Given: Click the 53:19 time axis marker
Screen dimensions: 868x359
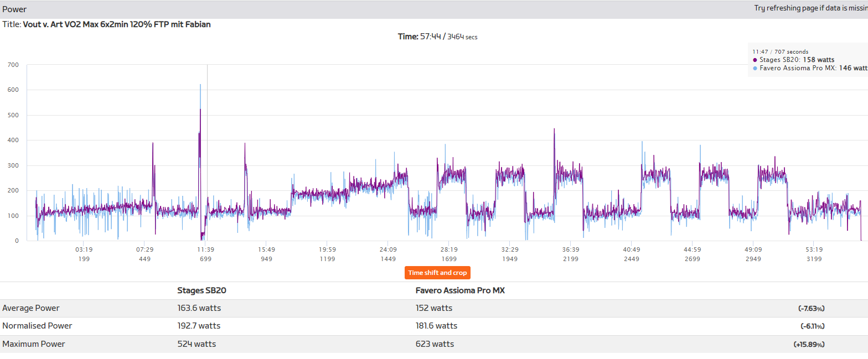Looking at the screenshot, I should point(814,249).
